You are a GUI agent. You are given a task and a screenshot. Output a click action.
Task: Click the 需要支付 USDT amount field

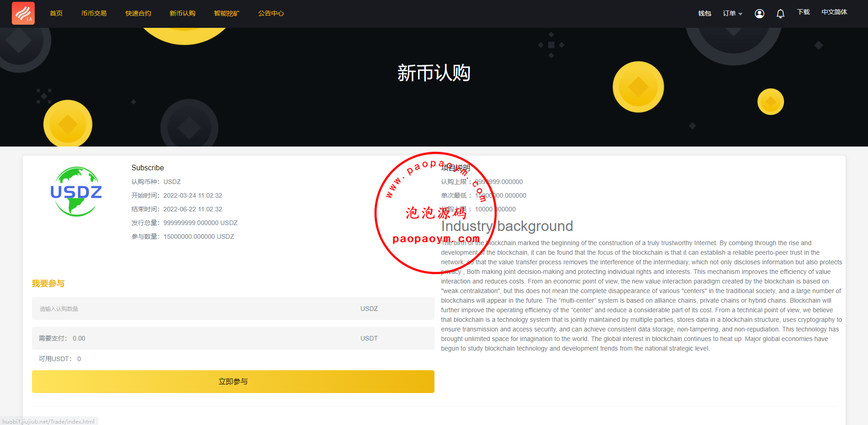[196, 338]
